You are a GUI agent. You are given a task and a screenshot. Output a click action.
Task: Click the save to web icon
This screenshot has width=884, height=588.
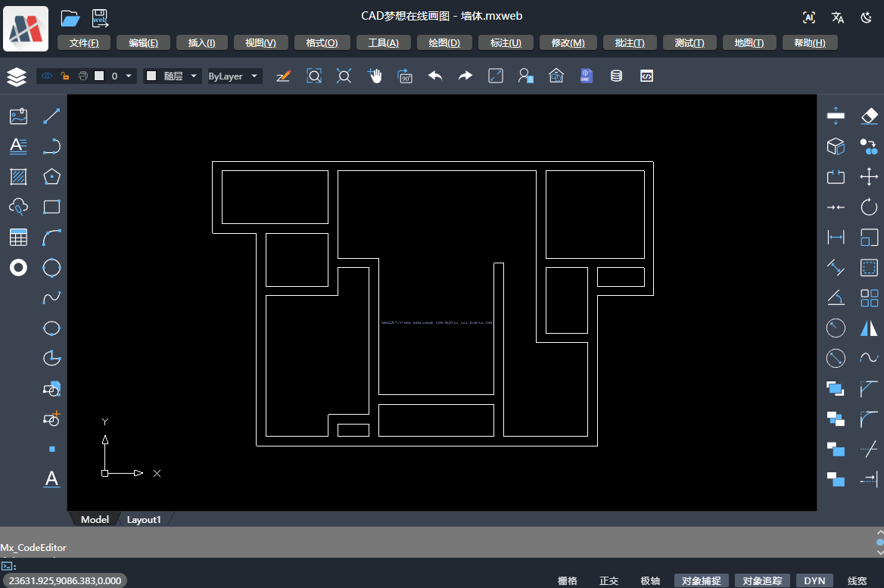pos(101,19)
